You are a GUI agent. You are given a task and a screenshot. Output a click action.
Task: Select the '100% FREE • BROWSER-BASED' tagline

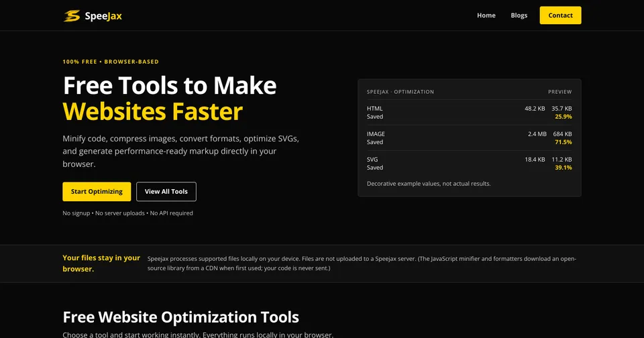tap(111, 62)
